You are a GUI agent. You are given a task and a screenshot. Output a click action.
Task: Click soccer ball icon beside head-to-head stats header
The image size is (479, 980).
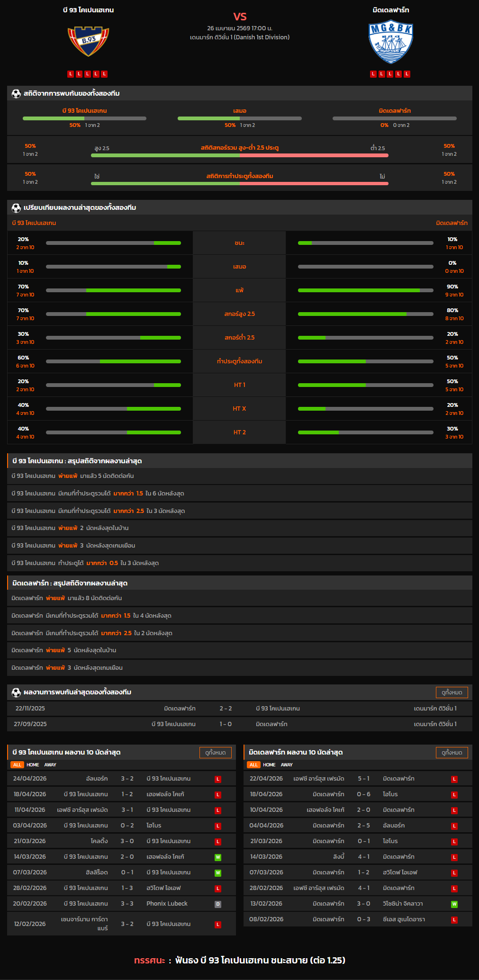pyautogui.click(x=16, y=93)
